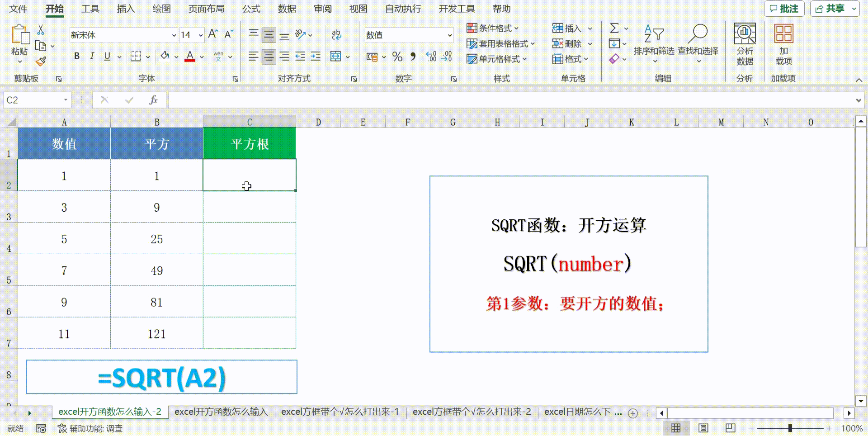The width and height of the screenshot is (868, 436).
Task: Click the Wrap Text icon
Action: click(x=336, y=34)
